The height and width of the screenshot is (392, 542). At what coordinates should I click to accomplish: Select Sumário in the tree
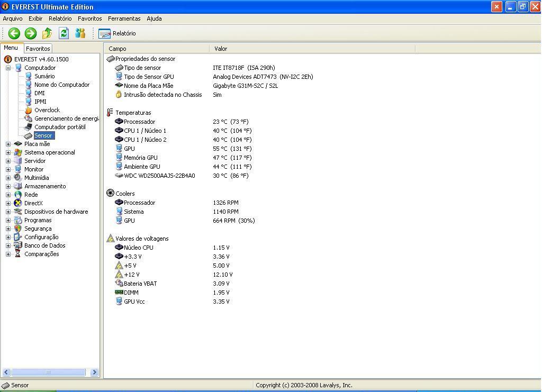click(44, 76)
